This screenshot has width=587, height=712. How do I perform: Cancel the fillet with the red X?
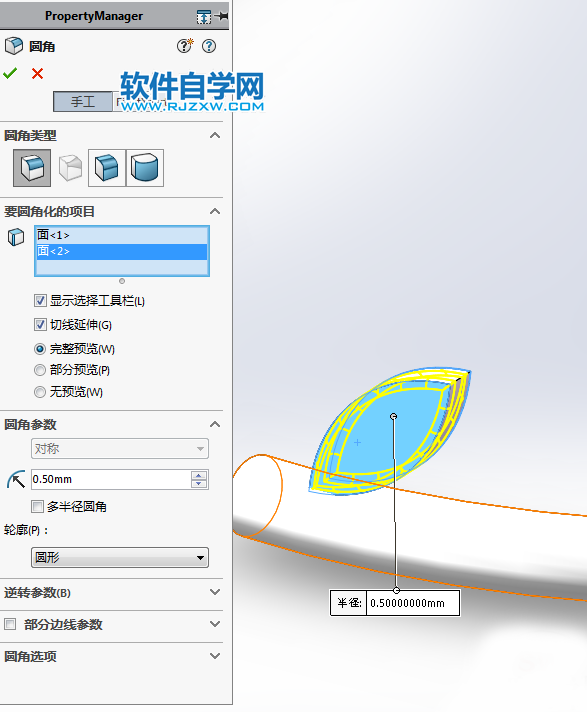tap(38, 74)
